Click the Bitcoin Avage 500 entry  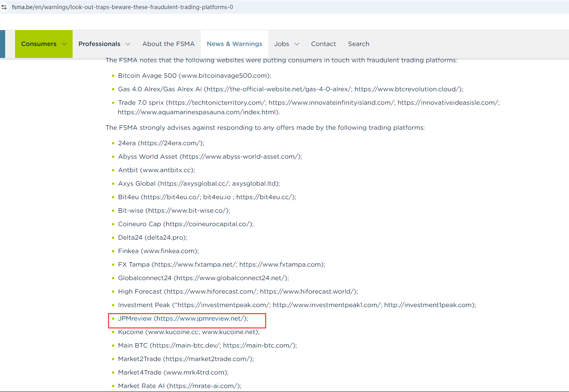[194, 76]
